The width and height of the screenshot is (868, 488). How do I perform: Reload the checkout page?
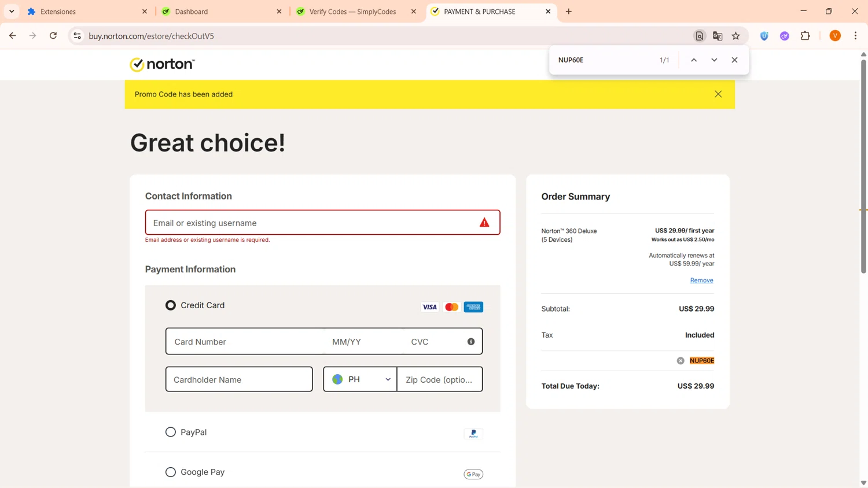coord(53,36)
